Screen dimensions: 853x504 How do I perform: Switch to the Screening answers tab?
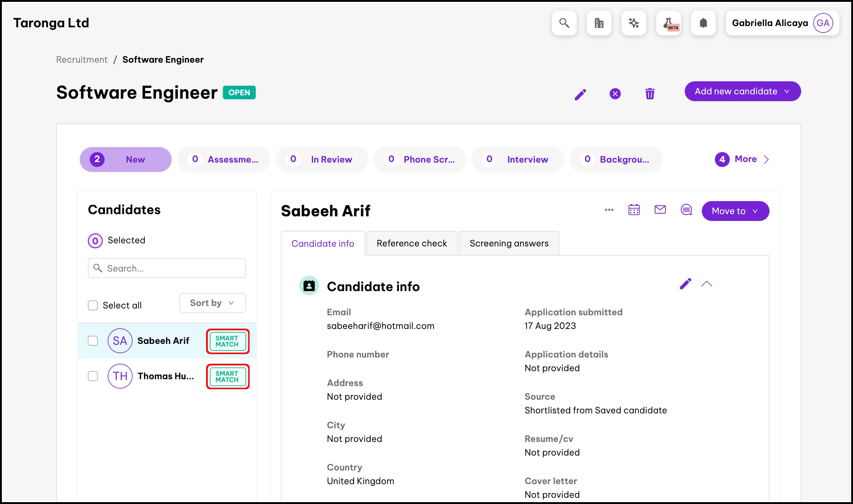509,243
